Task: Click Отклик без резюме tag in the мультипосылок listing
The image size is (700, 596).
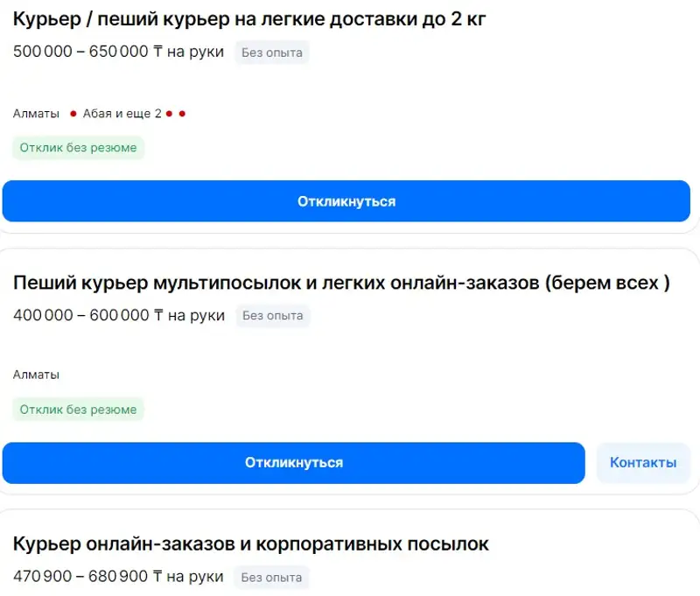Action: coord(78,410)
